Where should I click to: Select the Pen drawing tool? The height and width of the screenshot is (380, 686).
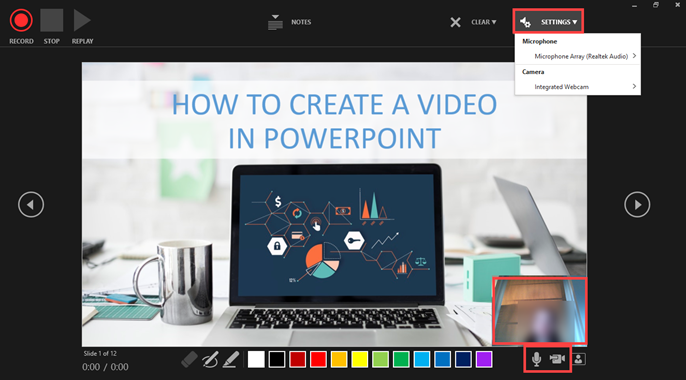pos(210,359)
